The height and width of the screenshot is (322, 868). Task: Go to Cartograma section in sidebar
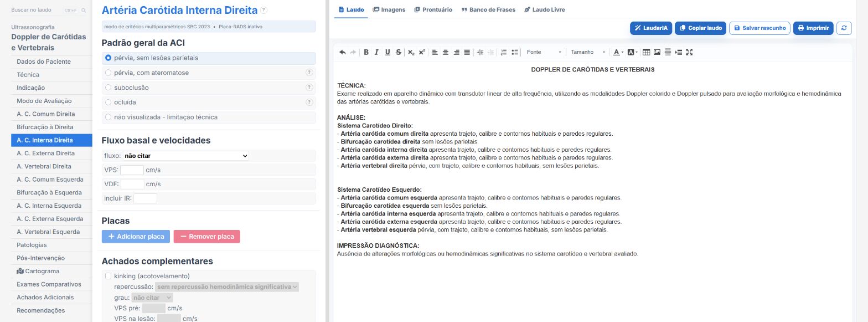point(51,271)
